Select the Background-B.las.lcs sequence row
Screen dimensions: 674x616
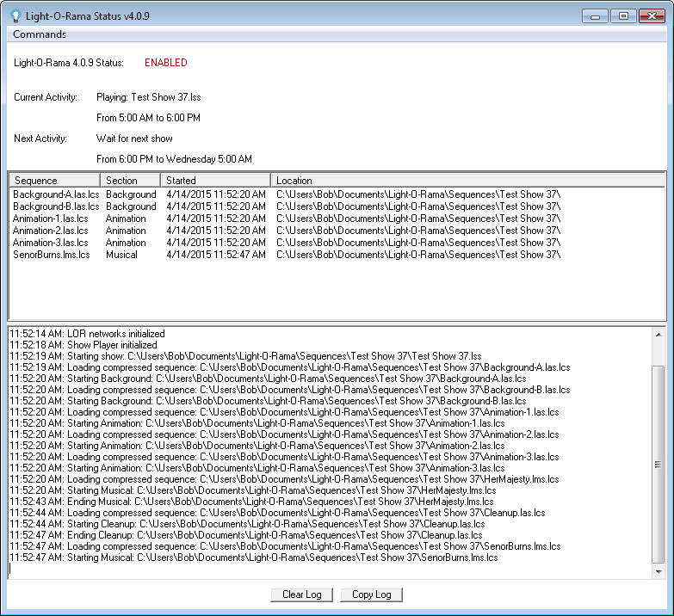pos(56,206)
